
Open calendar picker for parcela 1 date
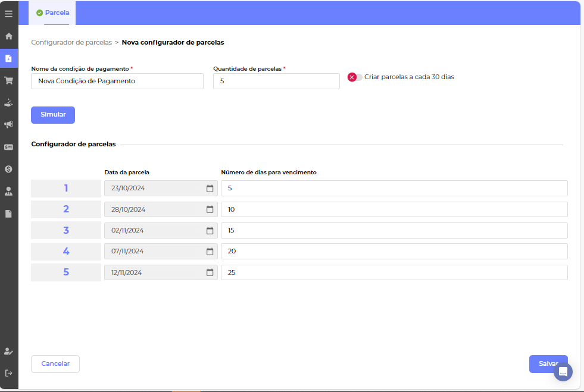(210, 189)
